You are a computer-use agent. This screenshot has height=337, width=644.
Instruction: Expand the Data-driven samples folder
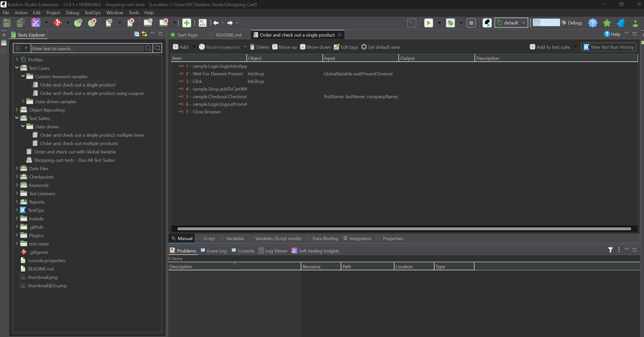click(23, 101)
